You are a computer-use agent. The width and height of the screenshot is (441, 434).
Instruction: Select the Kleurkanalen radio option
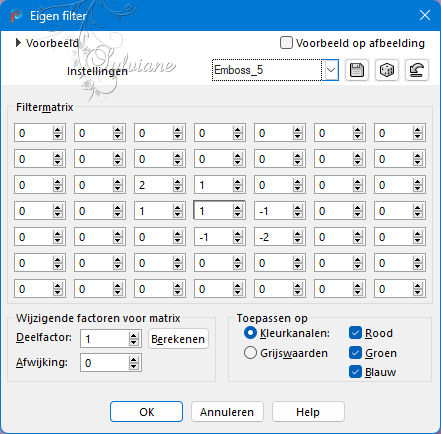click(x=250, y=333)
